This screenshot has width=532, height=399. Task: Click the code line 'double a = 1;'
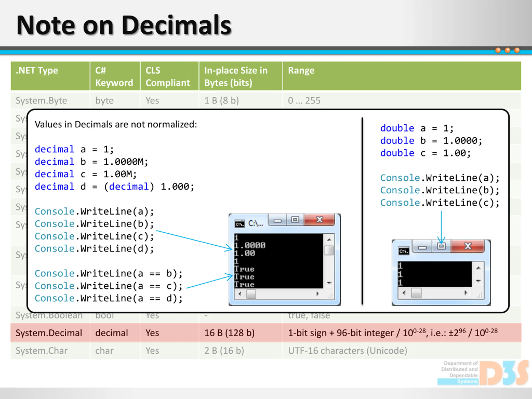coord(417,128)
